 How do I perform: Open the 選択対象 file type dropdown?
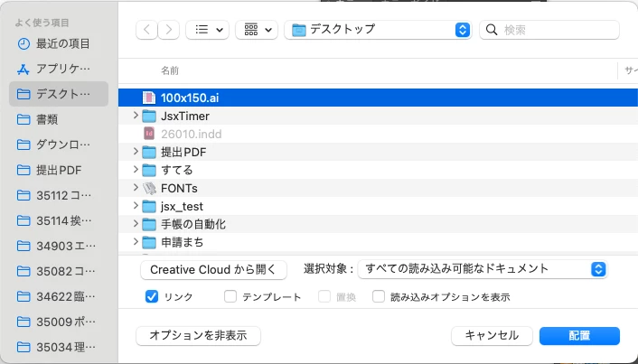483,269
